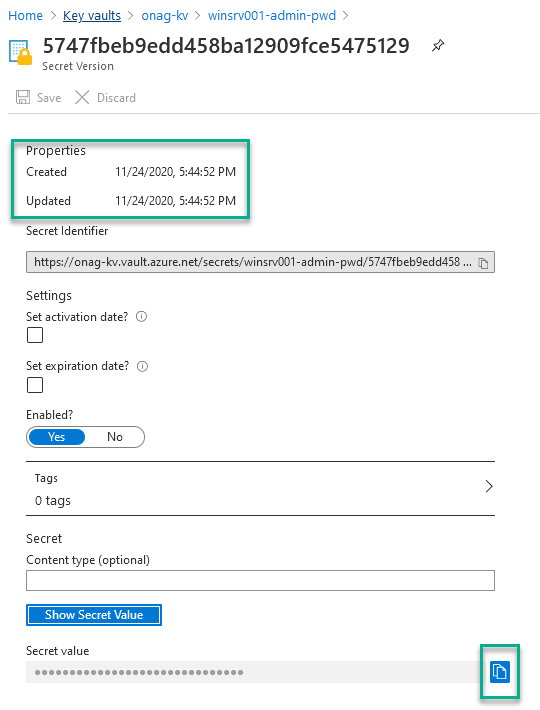This screenshot has width=540, height=710.
Task: Go to Home breadcrumb
Action: (25, 15)
